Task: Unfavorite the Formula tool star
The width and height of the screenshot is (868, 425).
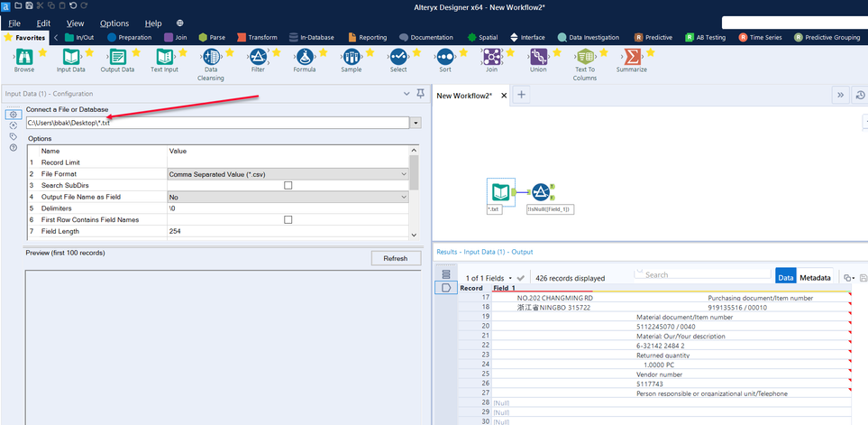Action: (323, 52)
